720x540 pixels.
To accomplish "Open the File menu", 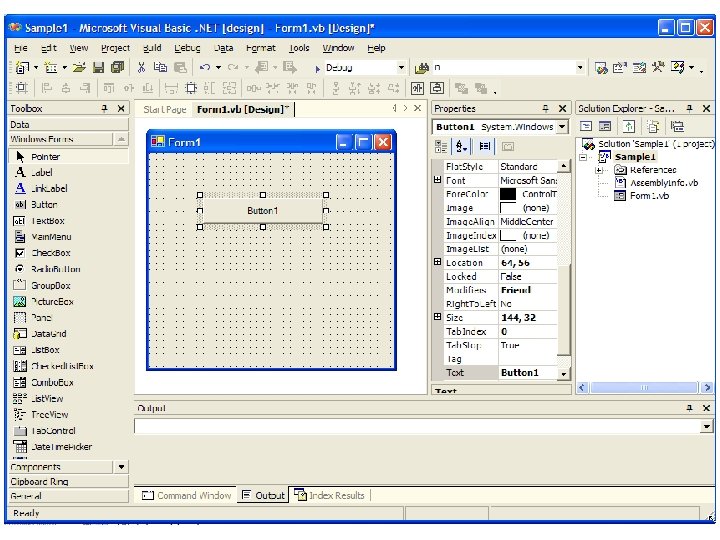I will point(21,48).
